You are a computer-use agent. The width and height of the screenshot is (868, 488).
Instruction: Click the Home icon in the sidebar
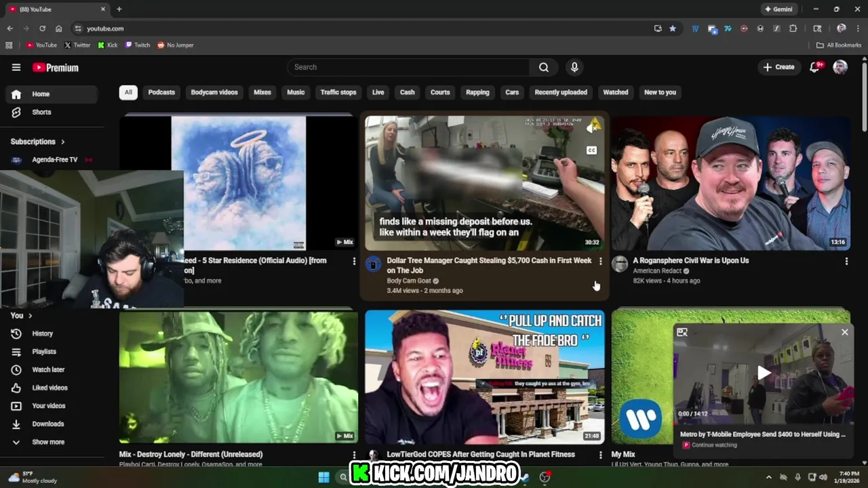pos(16,94)
